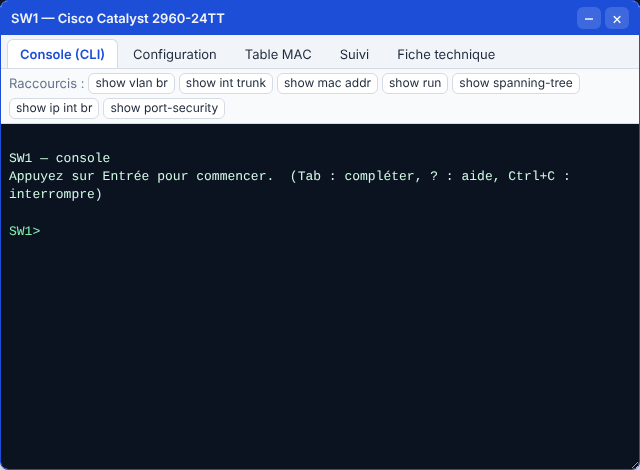Click the 'Appuyez sur Entrée pour commencer' message
This screenshot has width=640, height=470.
[x=141, y=176]
